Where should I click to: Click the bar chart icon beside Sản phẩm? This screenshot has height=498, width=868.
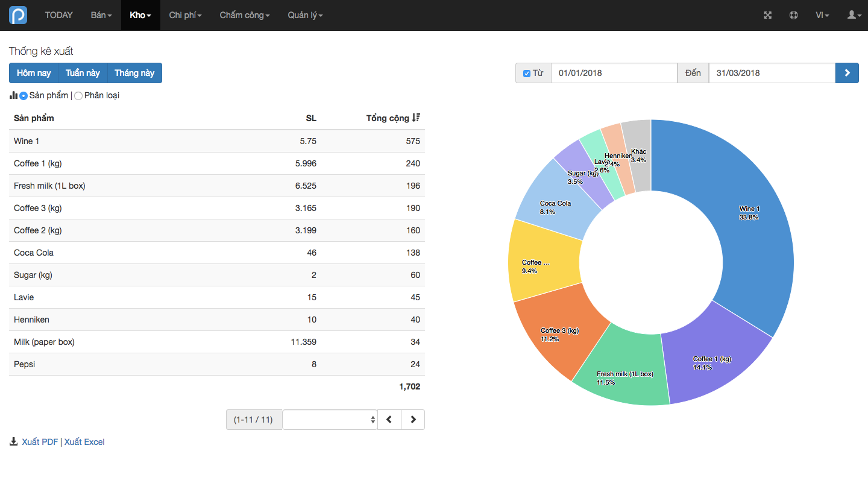pos(13,95)
